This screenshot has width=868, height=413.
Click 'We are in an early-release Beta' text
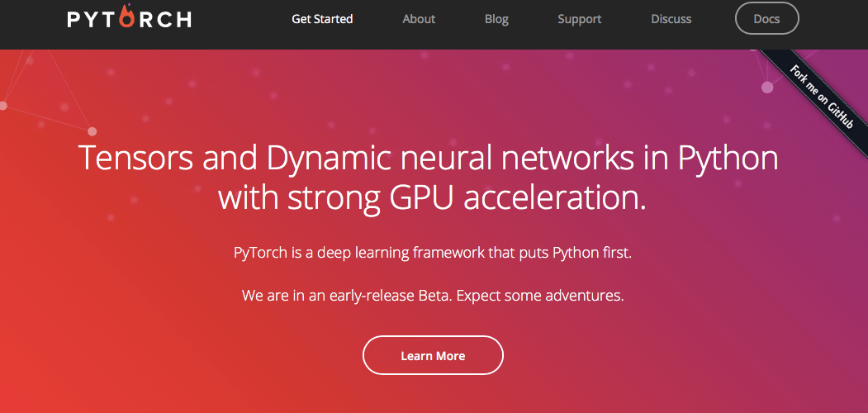(433, 296)
